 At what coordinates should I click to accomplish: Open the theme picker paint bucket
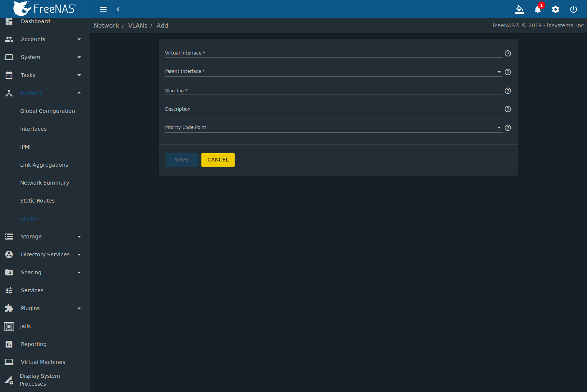(520, 9)
